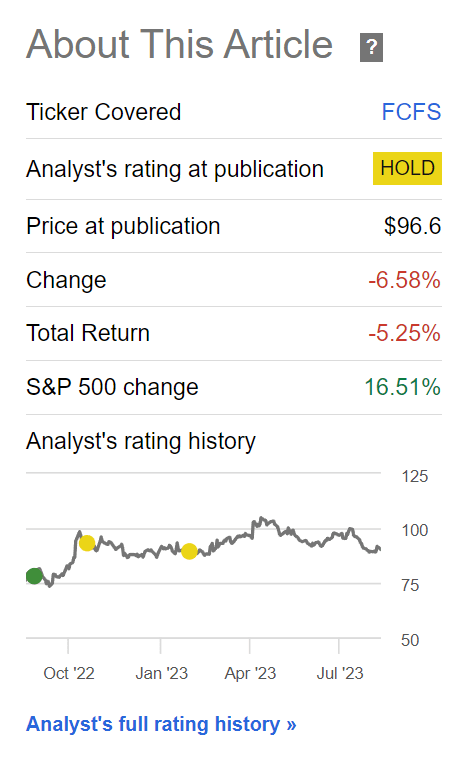Screen dimensions: 470x767
Task: Click the yellow HOLD rating badge
Action: coord(407,168)
